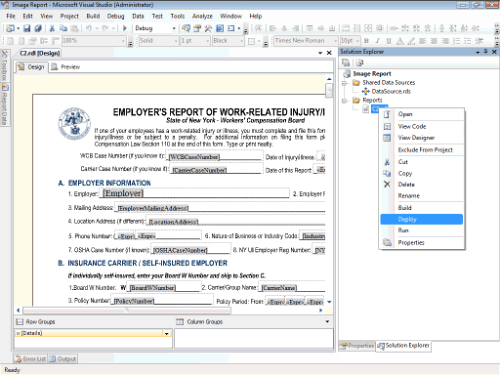Open the Output tab

point(63,359)
